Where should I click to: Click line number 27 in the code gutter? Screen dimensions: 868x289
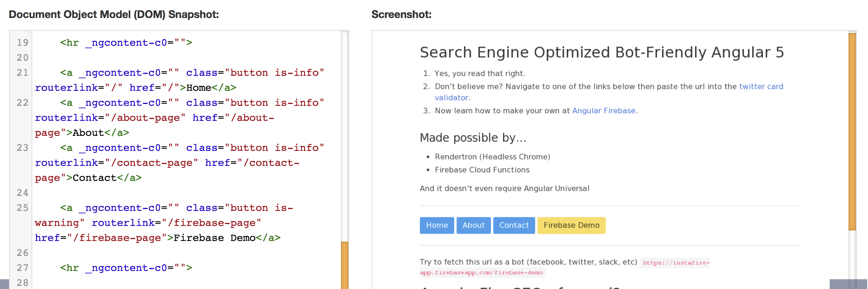[23, 268]
